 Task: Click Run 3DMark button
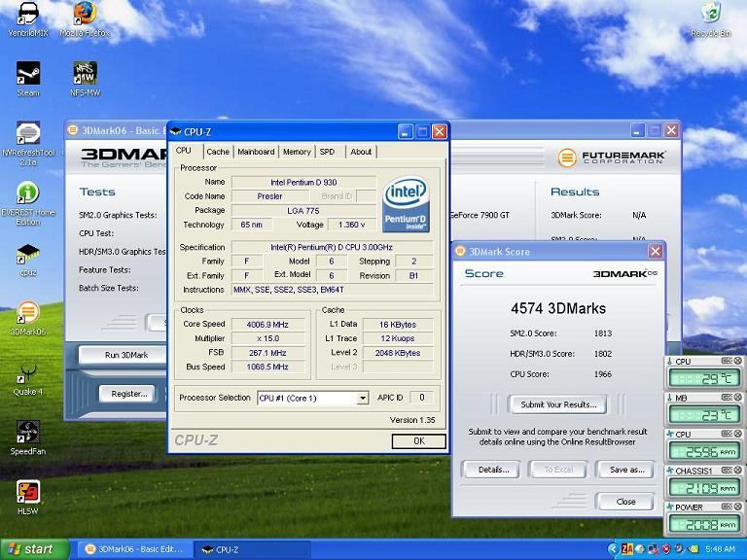click(123, 355)
